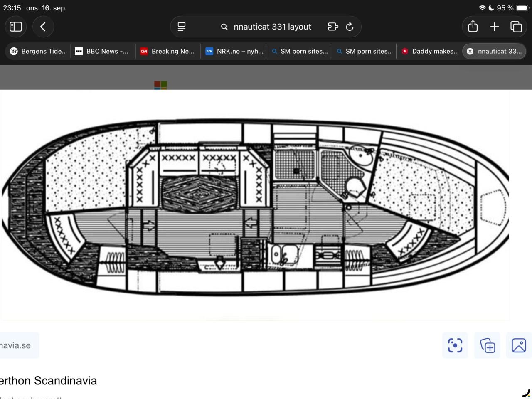Image resolution: width=532 pixels, height=399 pixels.
Task: Close the nnauticat 33... tab
Action: 470,51
